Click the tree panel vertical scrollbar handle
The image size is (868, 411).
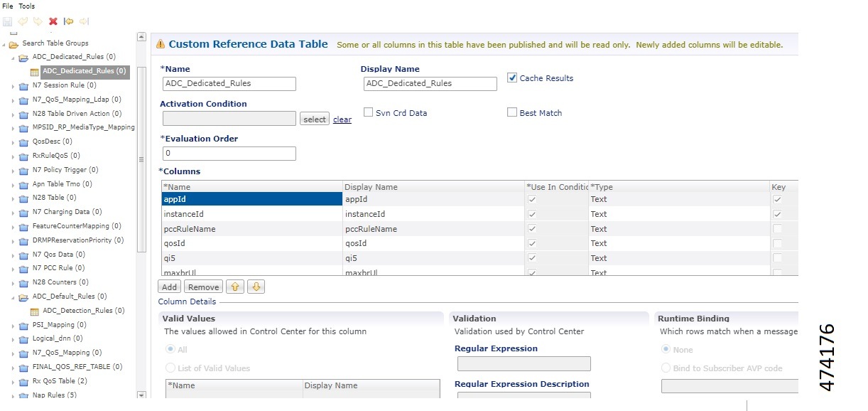pyautogui.click(x=141, y=159)
